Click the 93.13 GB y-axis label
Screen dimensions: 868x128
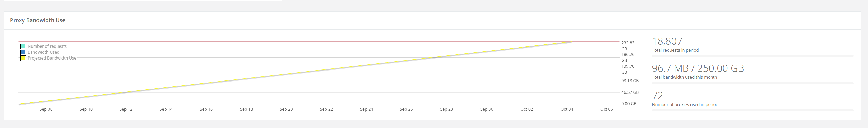point(630,81)
